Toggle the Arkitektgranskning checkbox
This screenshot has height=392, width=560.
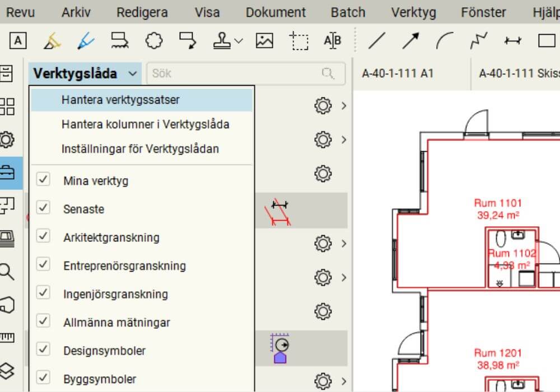43,236
